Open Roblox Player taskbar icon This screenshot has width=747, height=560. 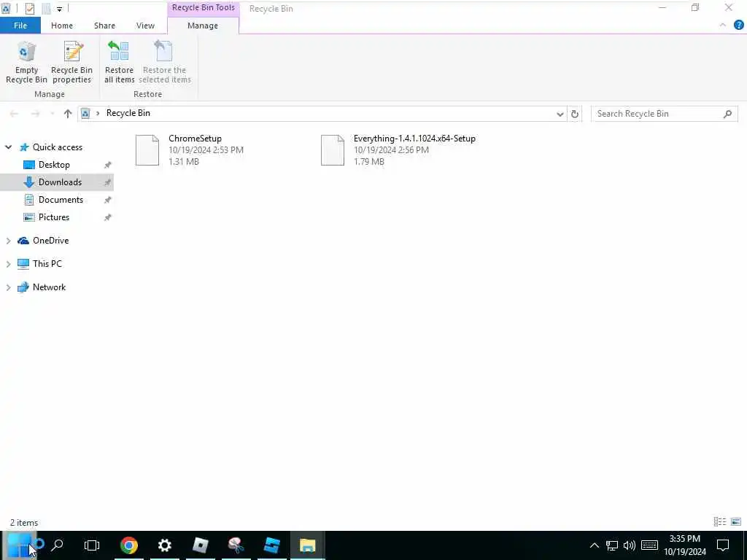[x=200, y=545]
